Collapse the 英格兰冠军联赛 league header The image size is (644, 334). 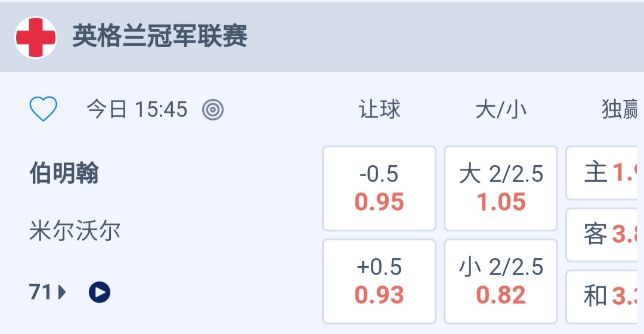[160, 37]
